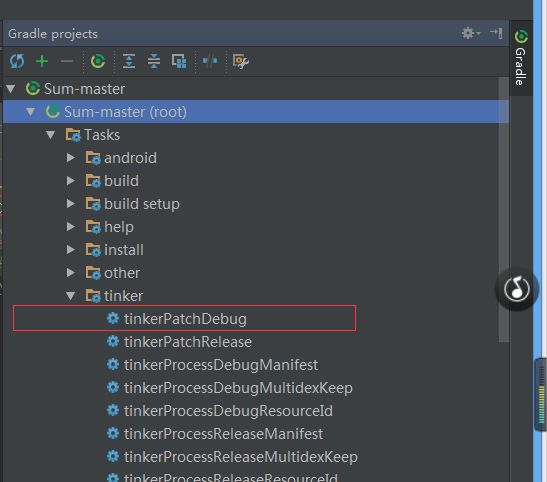Open Gradle settings wrench icon
The image size is (547, 482).
(241, 61)
